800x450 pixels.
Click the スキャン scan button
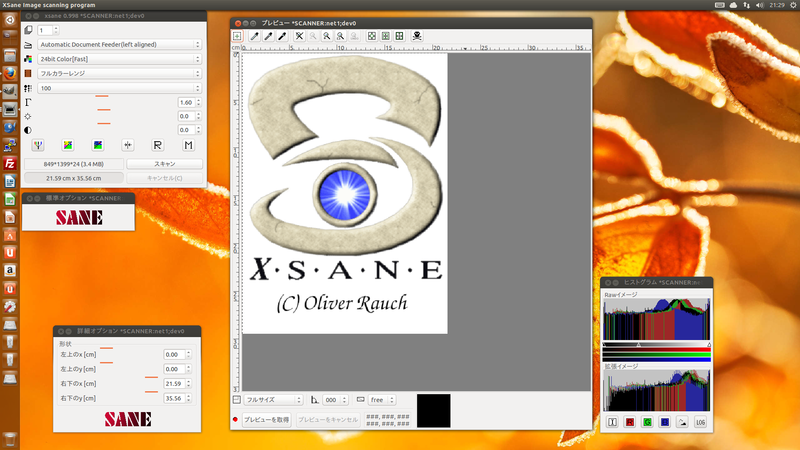pos(164,163)
